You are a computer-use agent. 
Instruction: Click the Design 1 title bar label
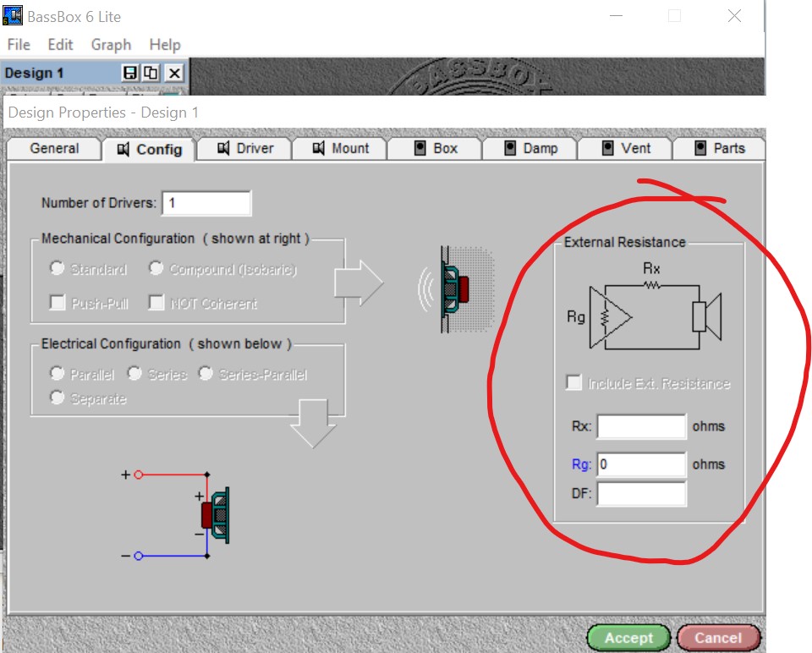pyautogui.click(x=34, y=73)
